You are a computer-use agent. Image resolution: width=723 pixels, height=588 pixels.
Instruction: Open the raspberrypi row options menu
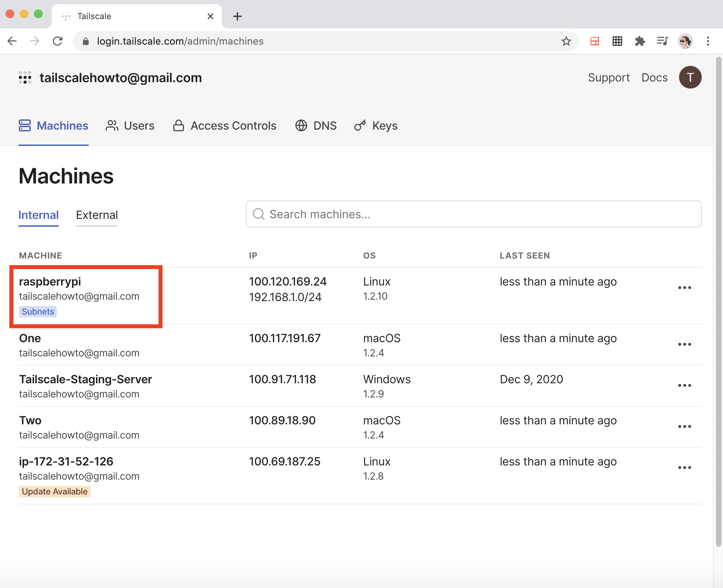click(x=684, y=287)
